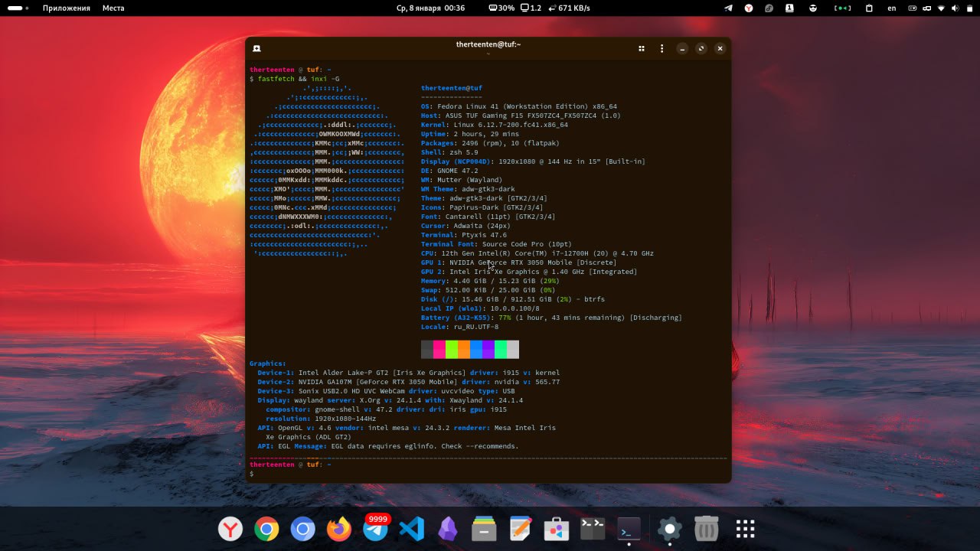Open the Trash from the dock
Image resolution: width=980 pixels, height=551 pixels.
706,529
